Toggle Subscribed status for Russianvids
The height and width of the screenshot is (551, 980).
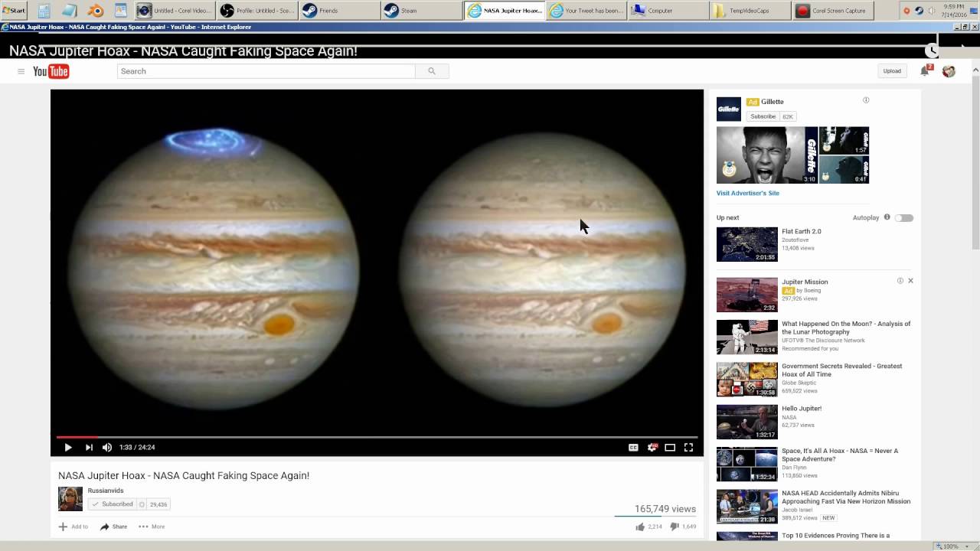(112, 504)
